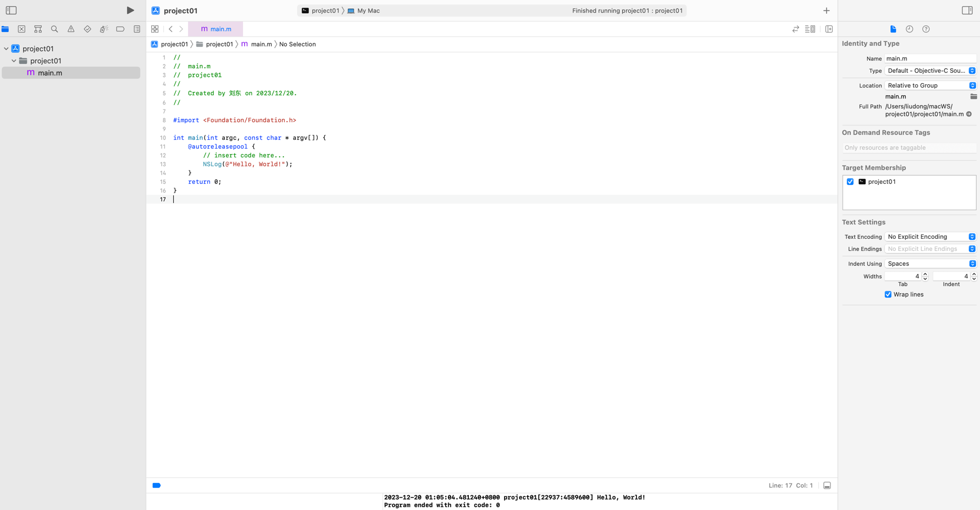Choose My Mac run destination

(x=363, y=10)
